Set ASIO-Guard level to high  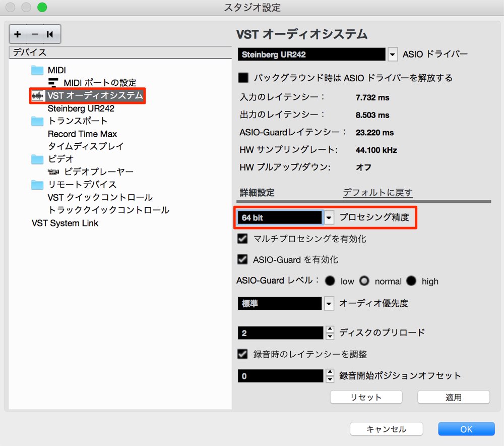point(411,281)
